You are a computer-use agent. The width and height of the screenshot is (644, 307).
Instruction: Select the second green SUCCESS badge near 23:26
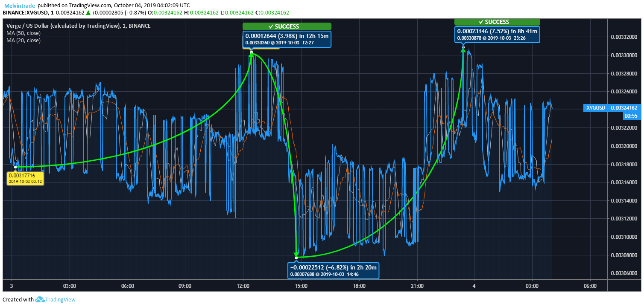point(497,22)
